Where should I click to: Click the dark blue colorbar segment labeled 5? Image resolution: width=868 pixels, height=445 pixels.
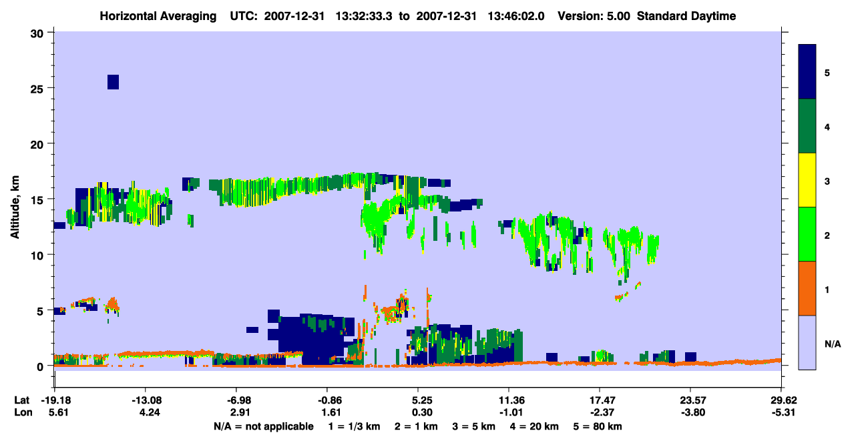click(x=807, y=72)
